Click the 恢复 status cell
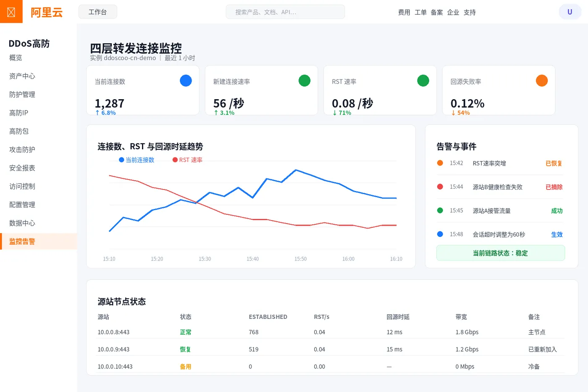The height and width of the screenshot is (392, 588). pos(186,349)
